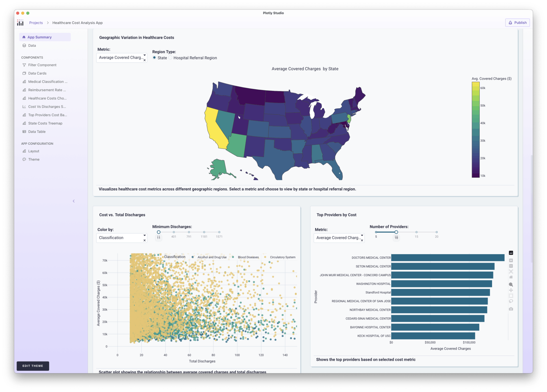Screen dimensions: 547x392
Task: Toggle Alcohol and Drug Use legend entry
Action: 209,257
